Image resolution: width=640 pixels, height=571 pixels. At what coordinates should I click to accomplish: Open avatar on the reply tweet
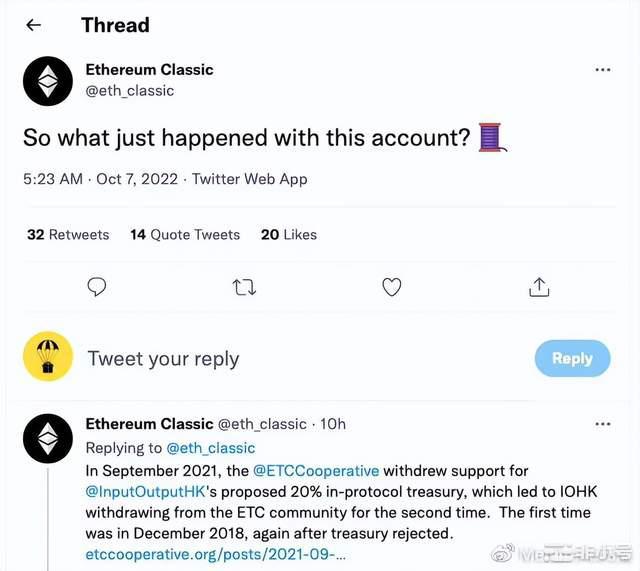(x=48, y=435)
